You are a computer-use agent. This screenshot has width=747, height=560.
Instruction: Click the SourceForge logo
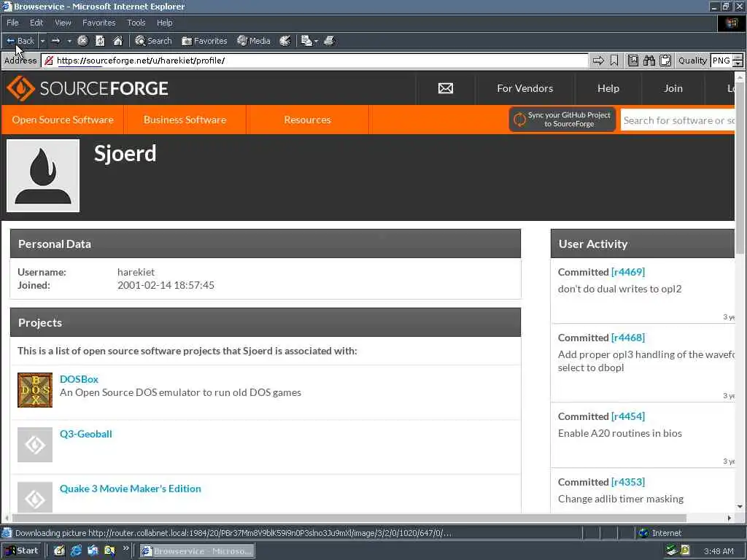click(x=88, y=88)
